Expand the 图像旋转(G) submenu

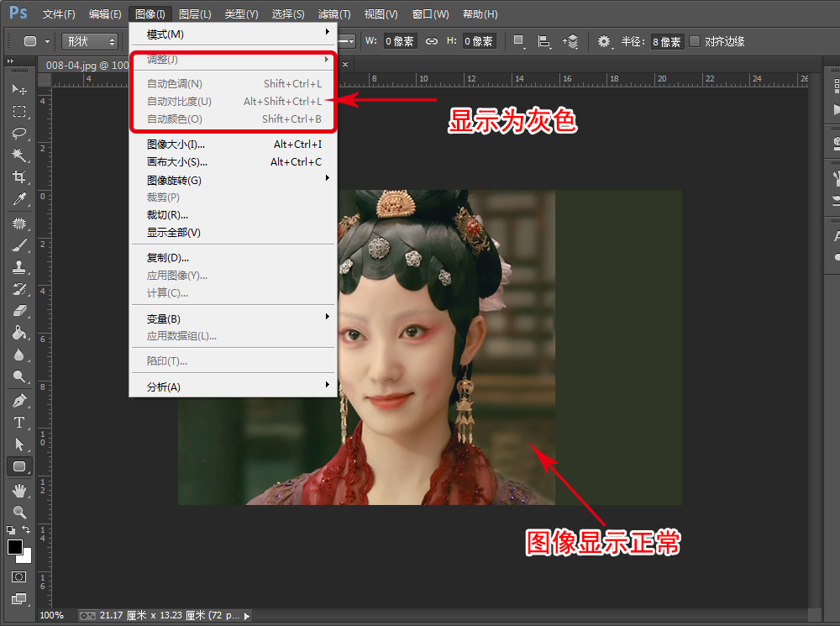coord(233,180)
